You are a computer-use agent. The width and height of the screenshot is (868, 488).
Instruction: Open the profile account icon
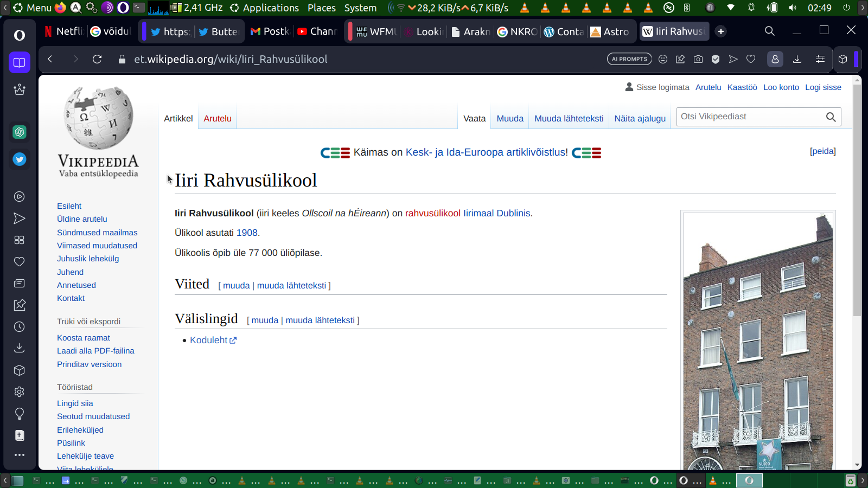click(775, 59)
